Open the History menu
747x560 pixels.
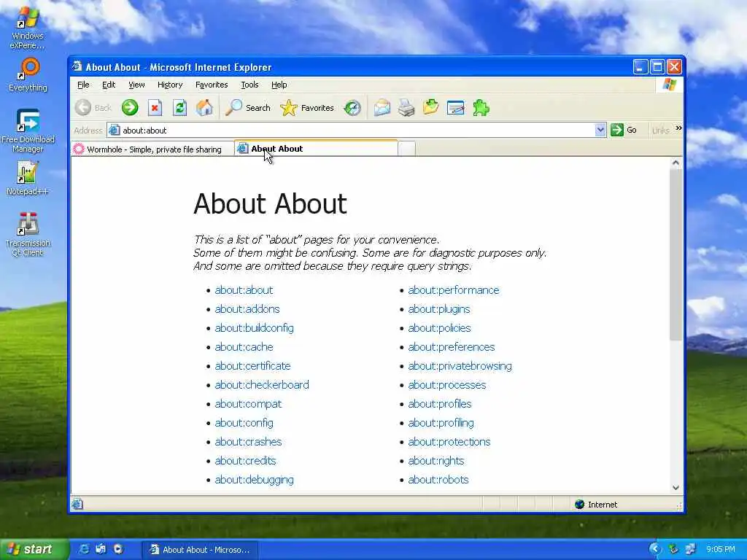click(x=170, y=85)
